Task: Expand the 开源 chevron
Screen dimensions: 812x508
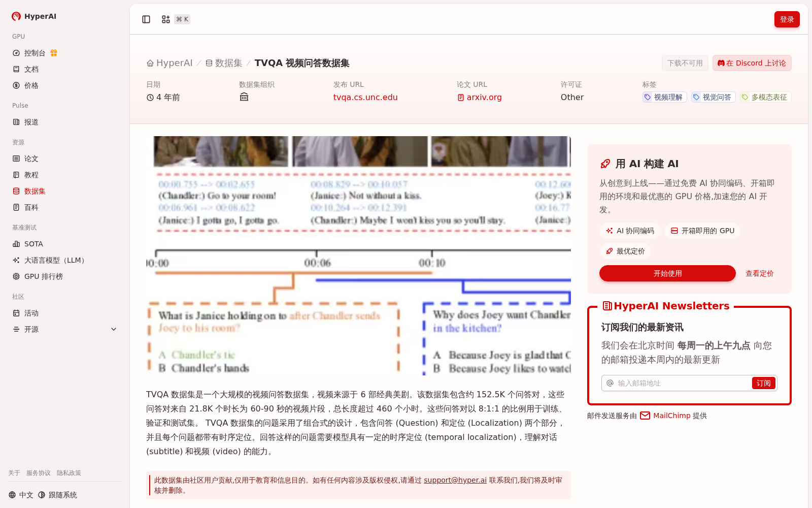Action: click(x=114, y=329)
